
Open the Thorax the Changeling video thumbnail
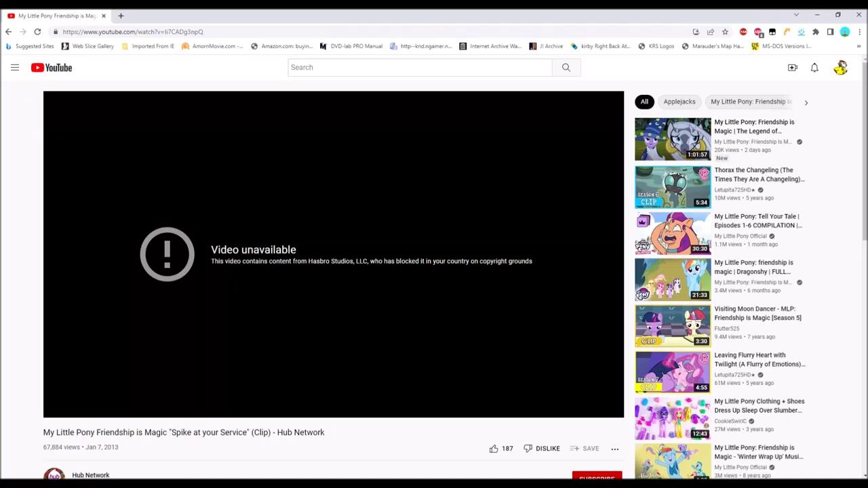coord(673,186)
